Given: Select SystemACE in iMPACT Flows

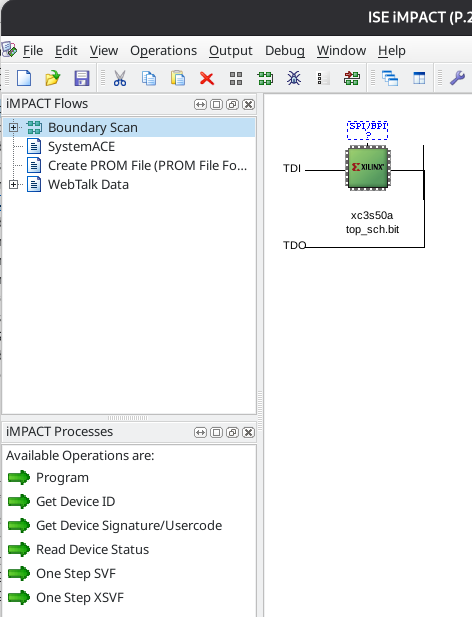Looking at the screenshot, I should pyautogui.click(x=81, y=146).
